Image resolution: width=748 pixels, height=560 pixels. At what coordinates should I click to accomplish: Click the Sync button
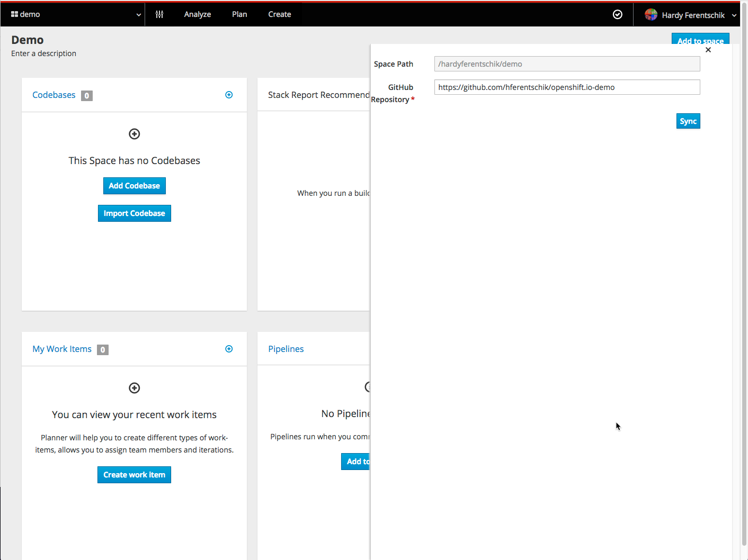point(688,121)
